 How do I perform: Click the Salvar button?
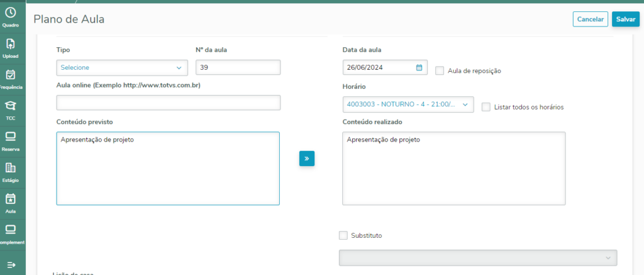(625, 20)
